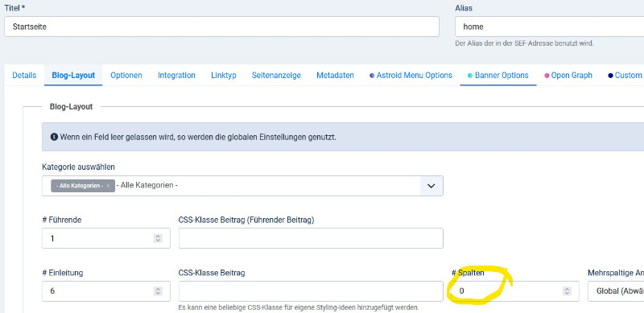Go to the Linktyp tab
The width and height of the screenshot is (644, 313).
click(x=224, y=75)
